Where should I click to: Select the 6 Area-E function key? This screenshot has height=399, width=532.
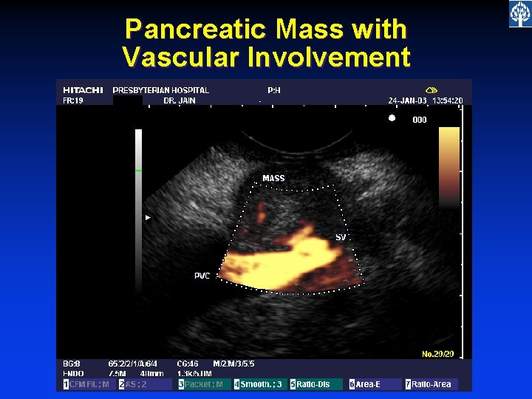click(375, 384)
